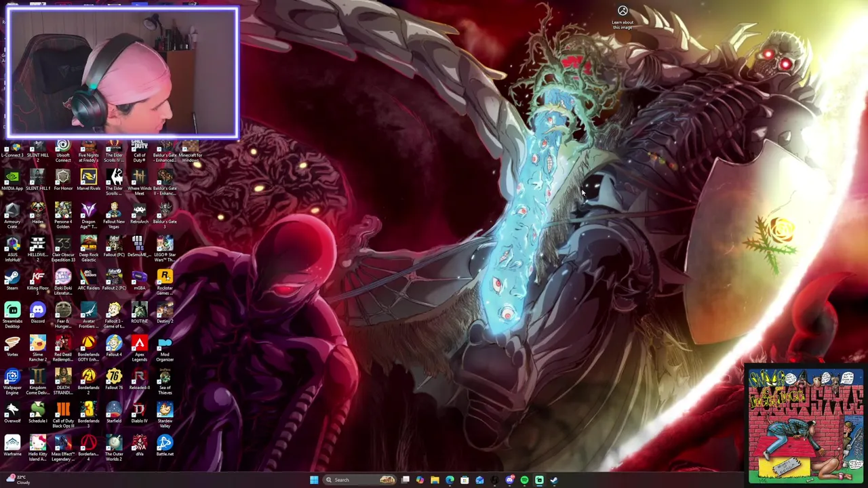Select the Marvel Rivals desktop icon
The height and width of the screenshot is (488, 868).
(x=88, y=180)
